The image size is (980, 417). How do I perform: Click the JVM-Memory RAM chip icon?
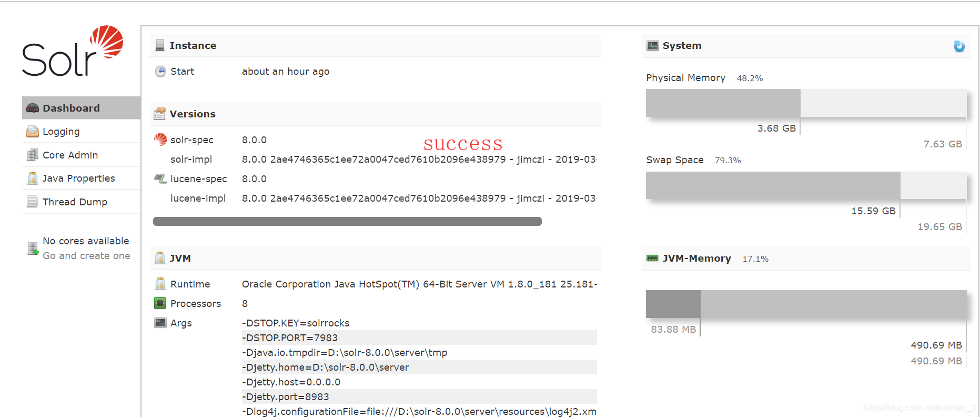point(653,258)
